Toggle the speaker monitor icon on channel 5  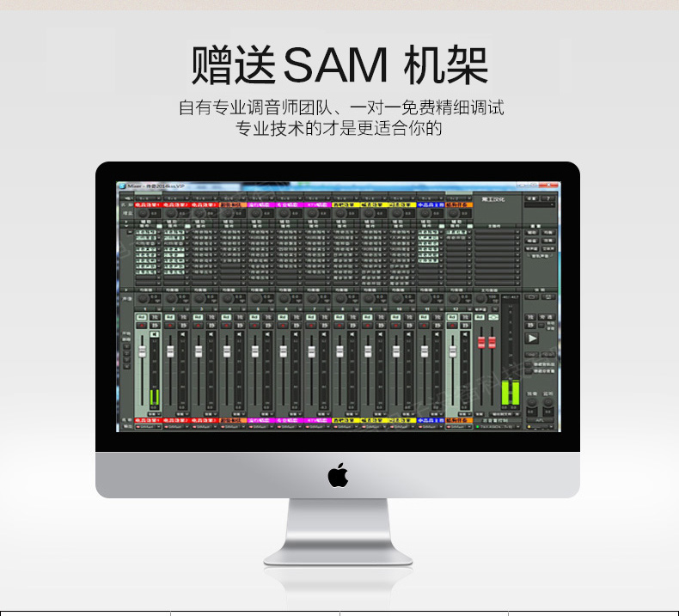(x=267, y=334)
